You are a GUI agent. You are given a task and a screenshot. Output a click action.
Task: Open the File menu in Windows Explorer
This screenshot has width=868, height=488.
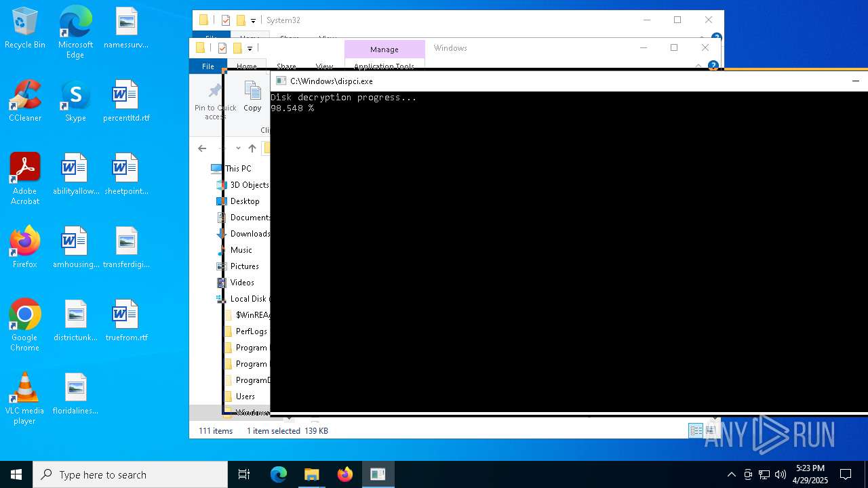(208, 66)
